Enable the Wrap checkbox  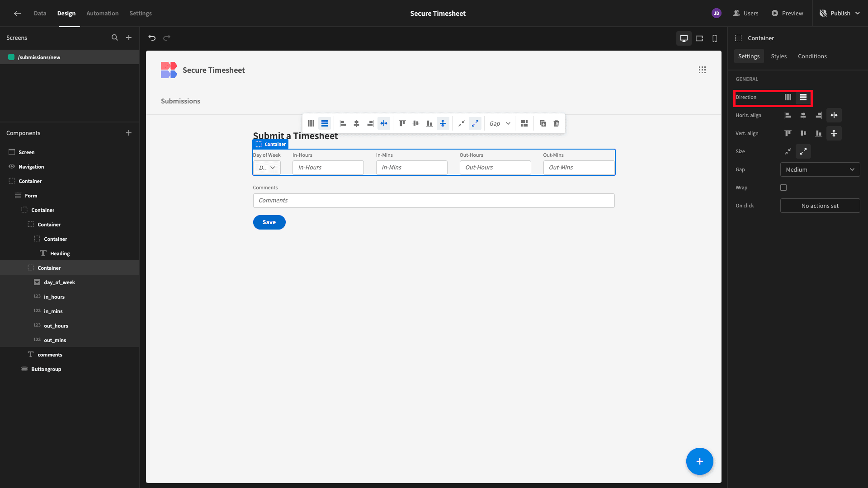(783, 188)
